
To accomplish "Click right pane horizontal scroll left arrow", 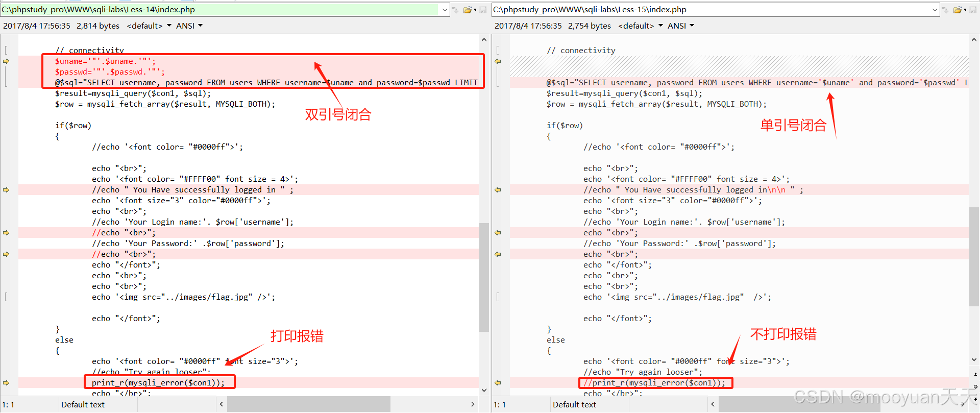I will 713,404.
